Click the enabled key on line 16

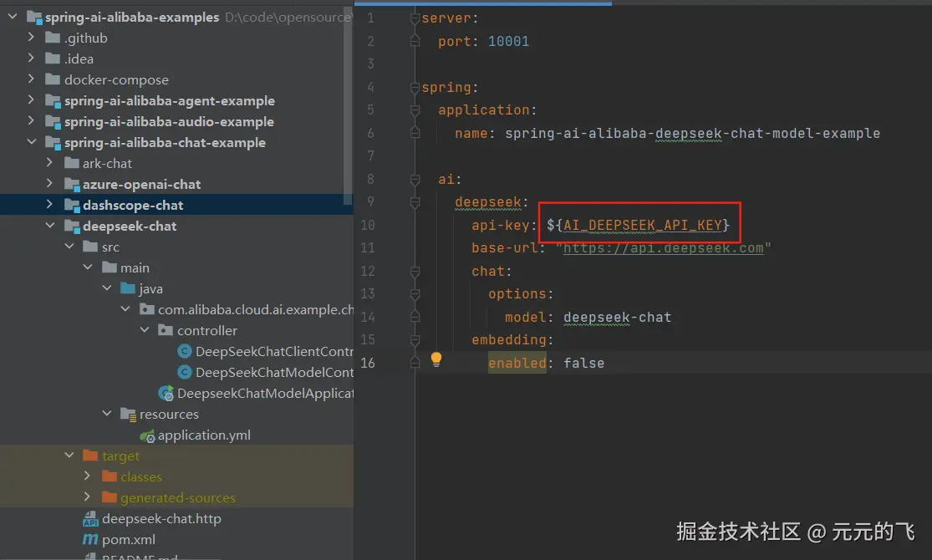pyautogui.click(x=517, y=363)
